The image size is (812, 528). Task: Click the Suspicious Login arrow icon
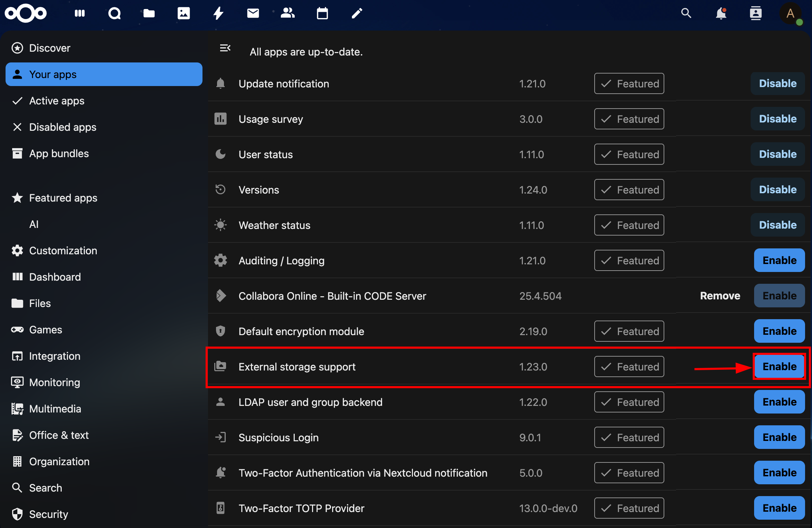coord(221,437)
